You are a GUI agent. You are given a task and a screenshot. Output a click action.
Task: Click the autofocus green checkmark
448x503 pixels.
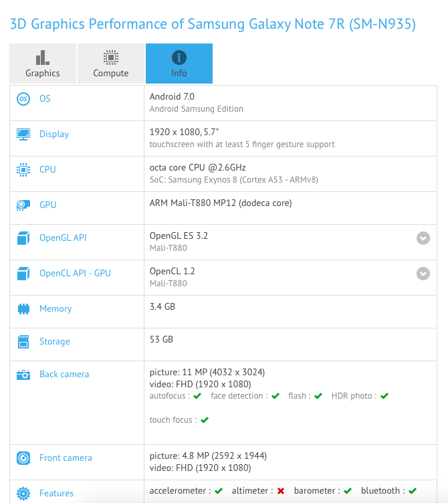[197, 396]
